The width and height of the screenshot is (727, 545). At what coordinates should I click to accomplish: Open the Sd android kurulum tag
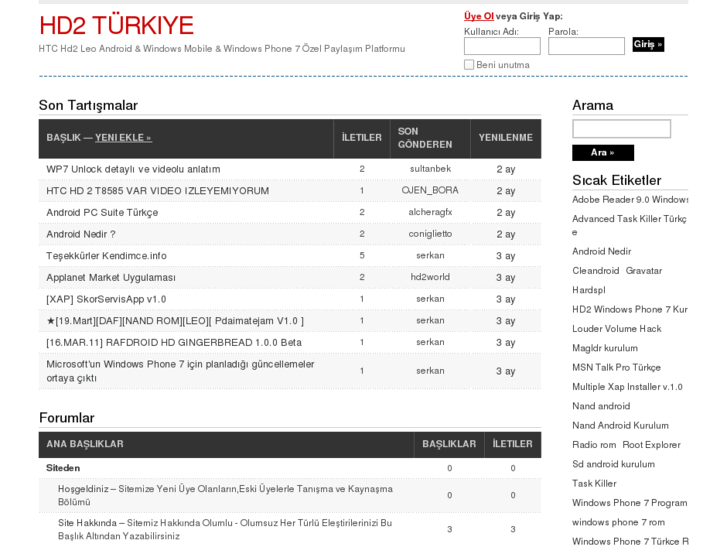point(613,464)
